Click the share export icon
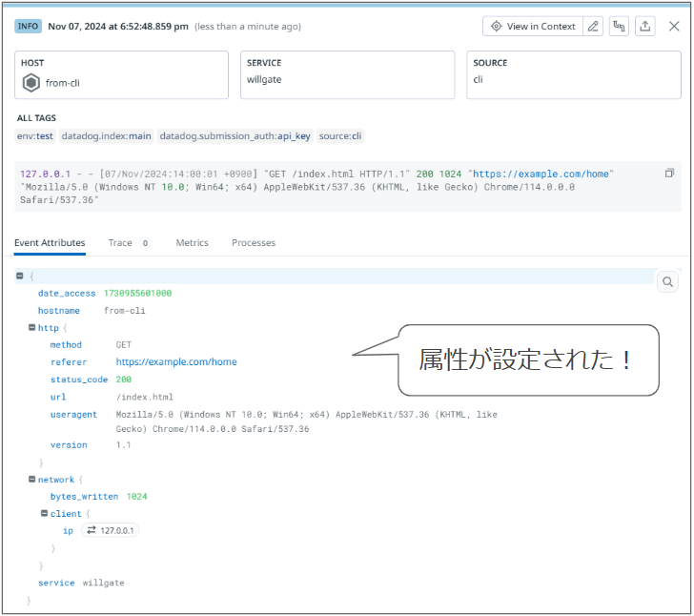 click(644, 27)
